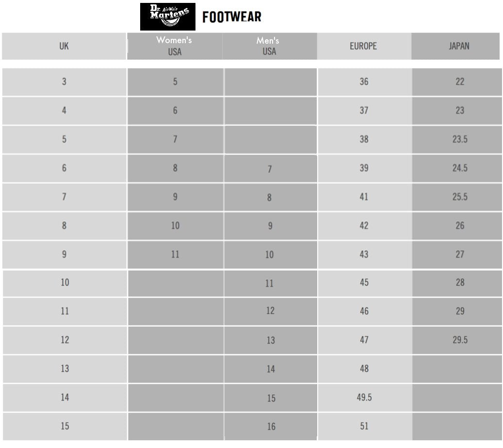Click Europe size 51 cell
The image size is (503, 448).
pos(364,426)
